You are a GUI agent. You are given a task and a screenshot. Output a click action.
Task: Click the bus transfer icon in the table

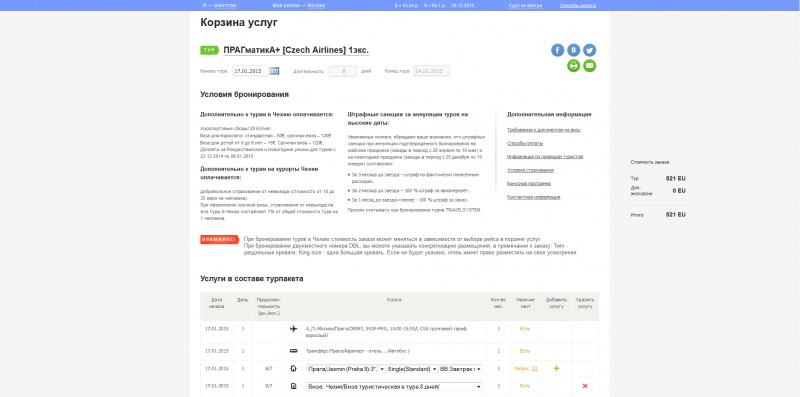[x=293, y=351]
